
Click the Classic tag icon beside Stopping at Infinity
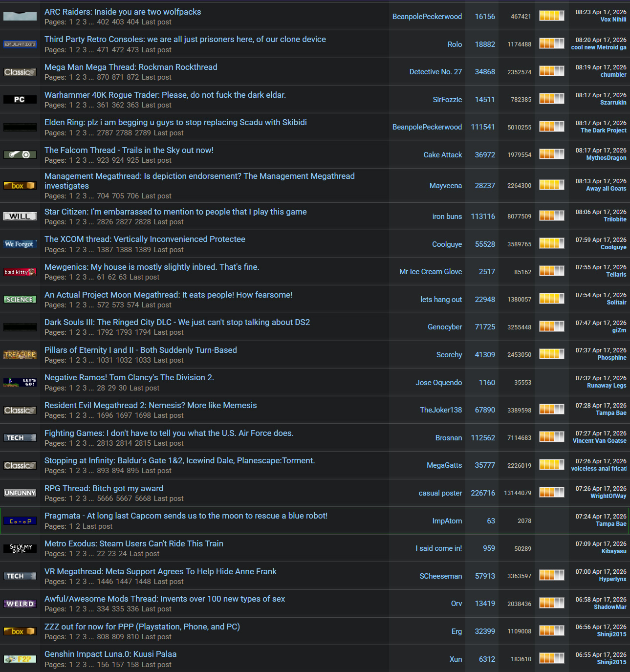pos(20,466)
